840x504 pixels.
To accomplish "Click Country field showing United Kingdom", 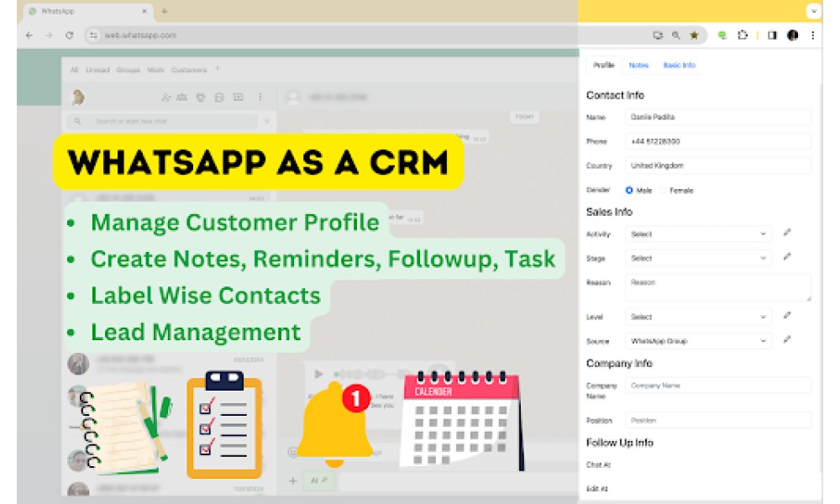I will tap(718, 165).
